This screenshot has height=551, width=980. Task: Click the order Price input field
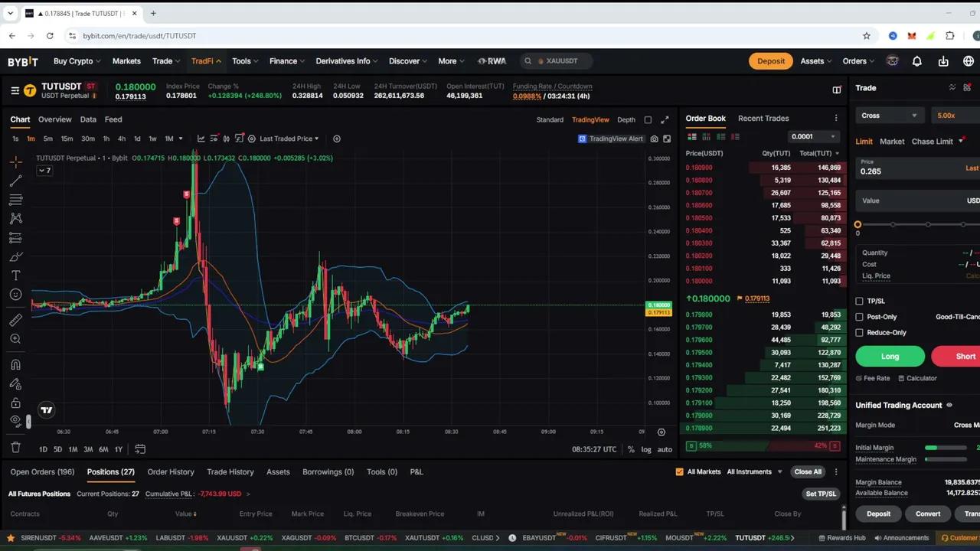[917, 168]
